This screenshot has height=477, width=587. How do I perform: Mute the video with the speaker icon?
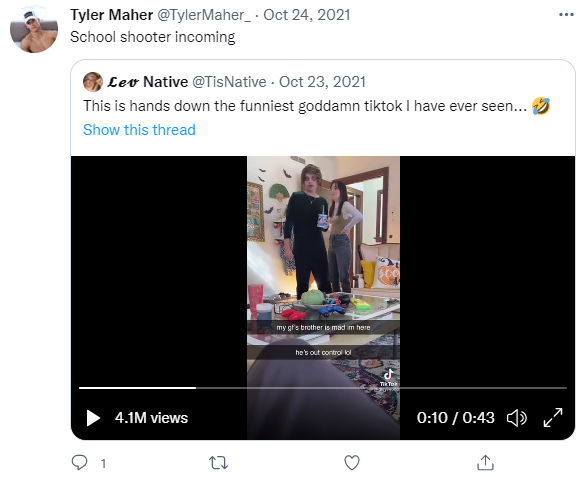click(517, 418)
